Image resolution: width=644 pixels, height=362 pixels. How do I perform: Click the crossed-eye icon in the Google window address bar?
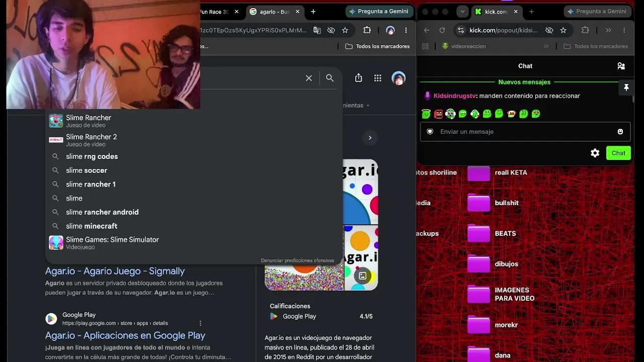tap(331, 30)
